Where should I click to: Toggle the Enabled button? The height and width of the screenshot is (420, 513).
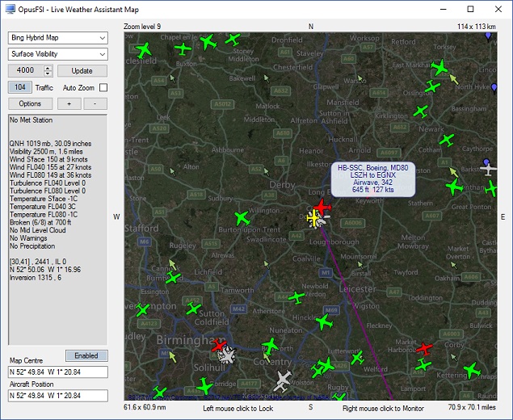pyautogui.click(x=86, y=355)
